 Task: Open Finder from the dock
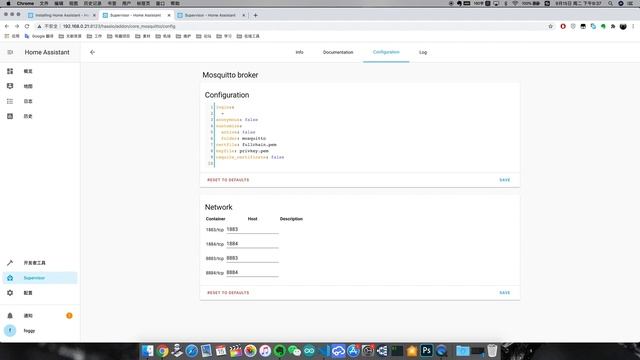coord(148,351)
